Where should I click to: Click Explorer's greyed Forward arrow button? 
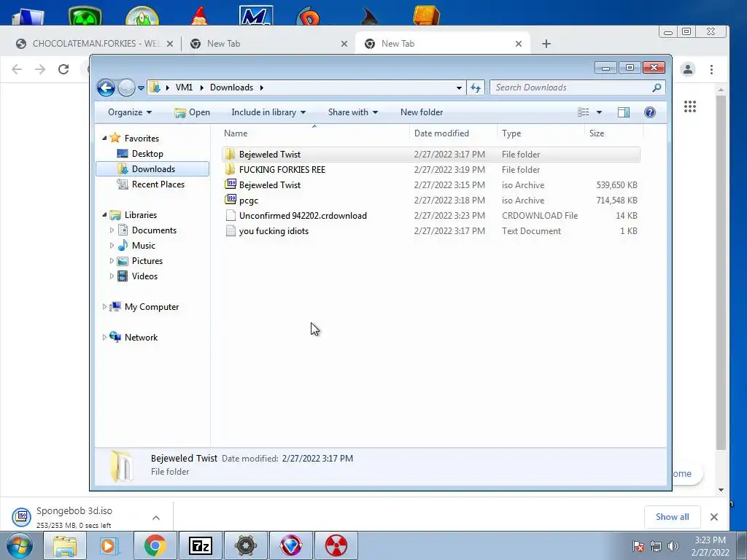click(126, 87)
